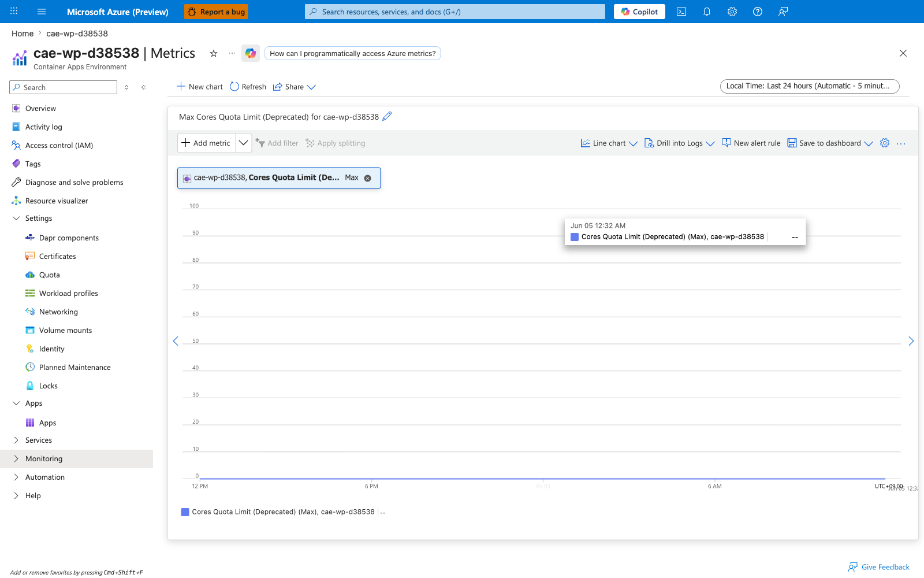
Task: Click the Report a bug button
Action: coord(216,12)
